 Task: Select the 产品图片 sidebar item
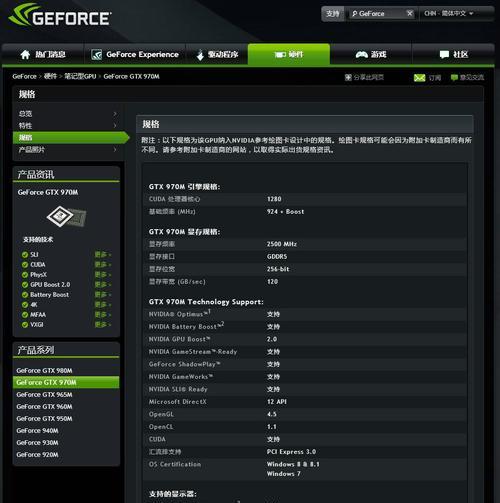[x=68, y=150]
